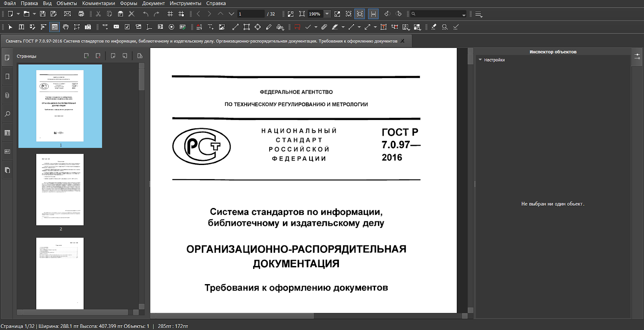Expand the New document dropdown arrow
The width and height of the screenshot is (644, 330).
18,14
